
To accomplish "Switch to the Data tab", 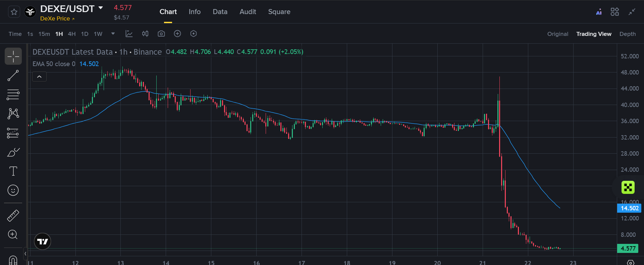I will tap(220, 12).
